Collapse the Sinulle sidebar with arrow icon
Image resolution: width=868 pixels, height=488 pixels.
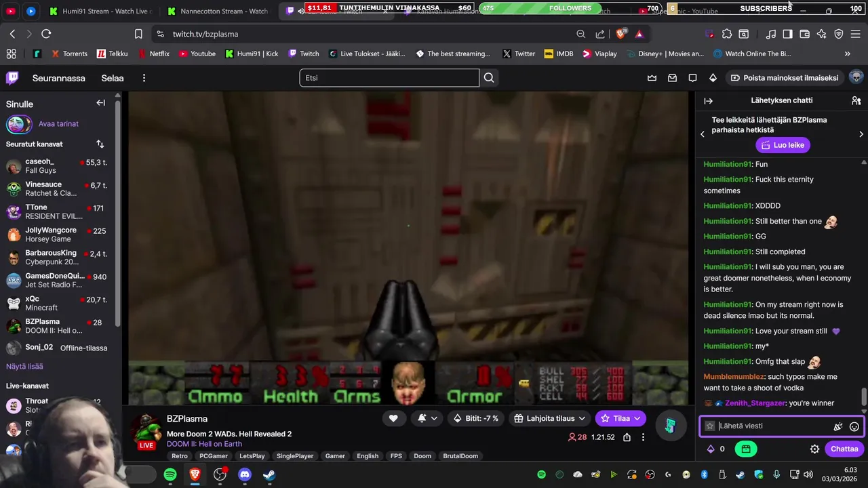[100, 103]
